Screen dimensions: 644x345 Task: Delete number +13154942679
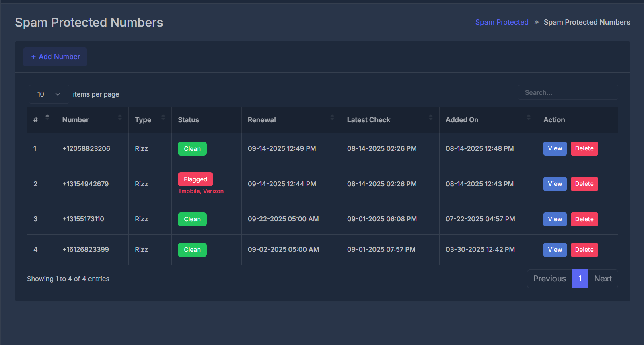click(x=584, y=184)
